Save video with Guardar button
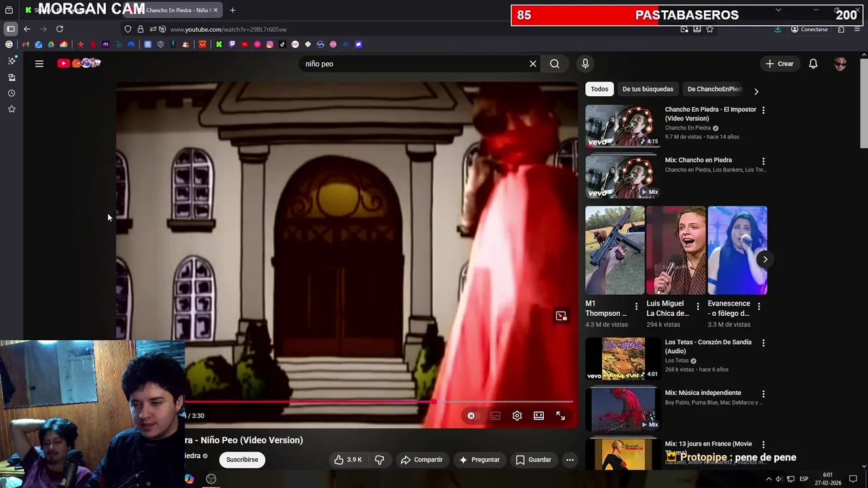Image resolution: width=868 pixels, height=488 pixels. (533, 460)
